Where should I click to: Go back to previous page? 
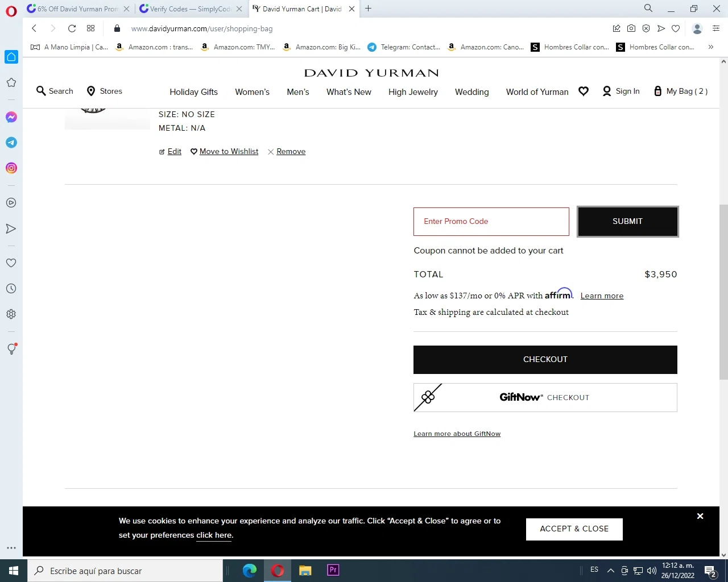34,28
